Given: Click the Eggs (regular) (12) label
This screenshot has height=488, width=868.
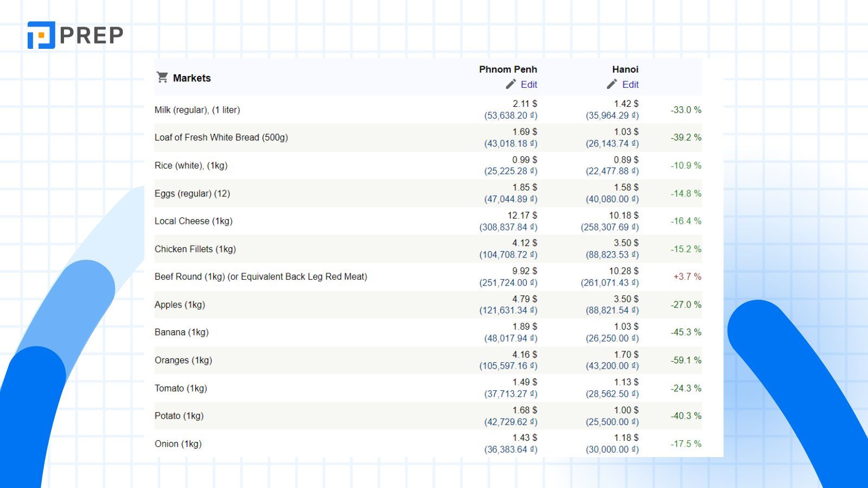Looking at the screenshot, I should 193,194.
